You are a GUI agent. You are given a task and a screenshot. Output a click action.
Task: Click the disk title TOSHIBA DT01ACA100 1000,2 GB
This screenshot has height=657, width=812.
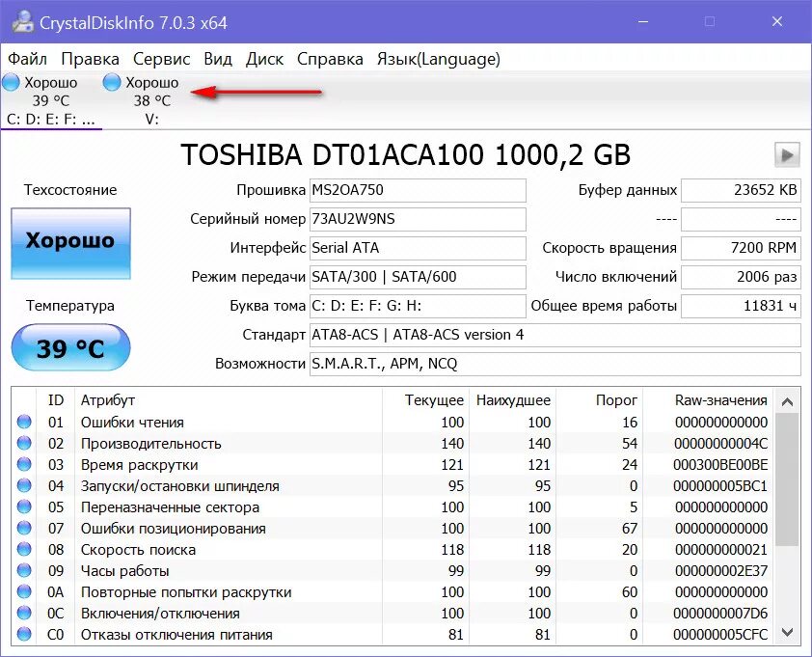405,154
